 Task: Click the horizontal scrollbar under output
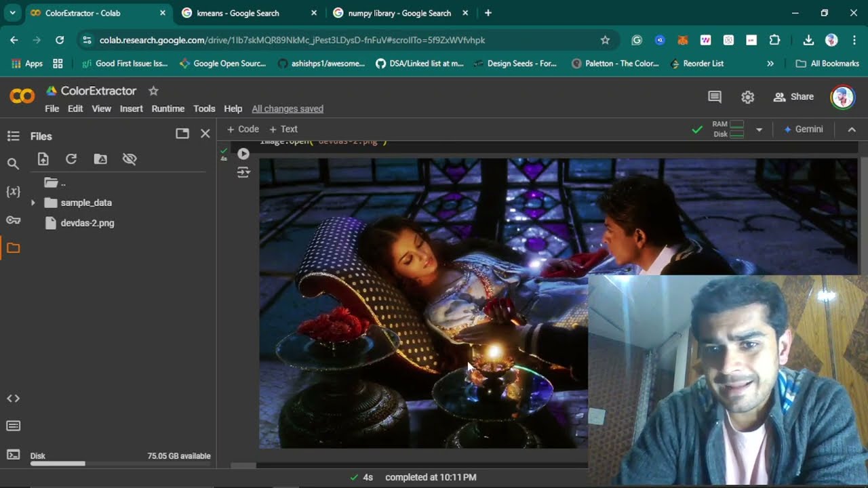point(243,466)
